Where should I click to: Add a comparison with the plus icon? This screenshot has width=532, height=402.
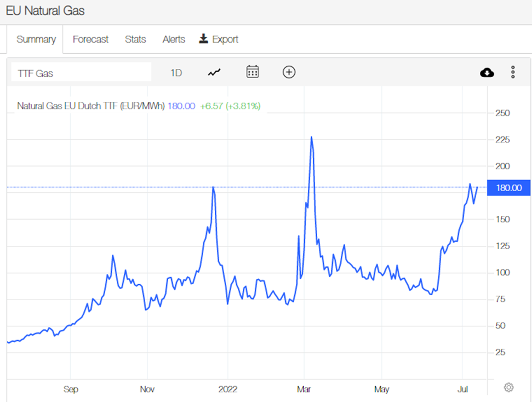point(289,72)
